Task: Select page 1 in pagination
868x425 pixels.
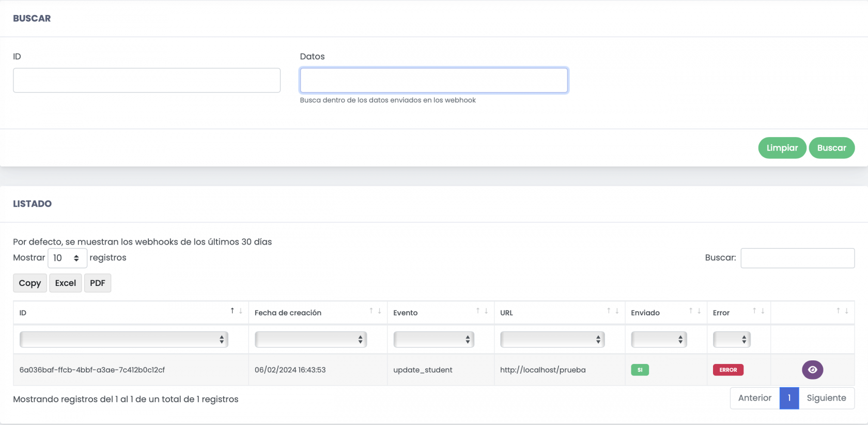Action: pyautogui.click(x=789, y=398)
